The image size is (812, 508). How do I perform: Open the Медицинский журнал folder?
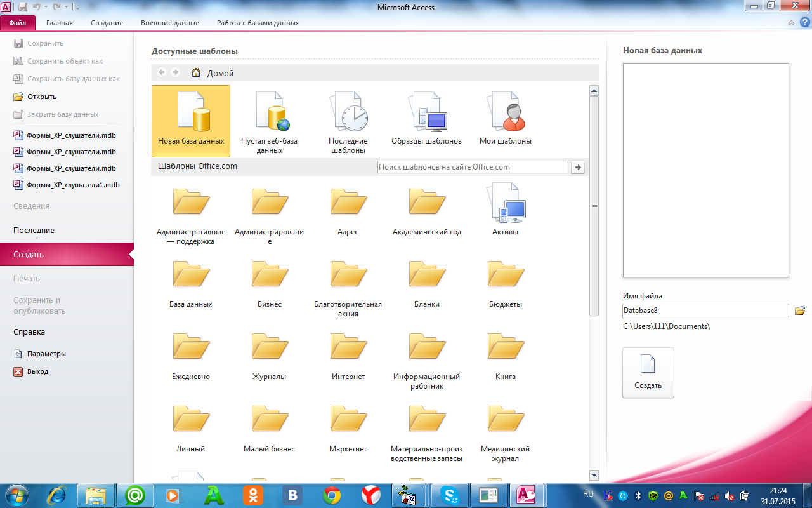[506, 433]
